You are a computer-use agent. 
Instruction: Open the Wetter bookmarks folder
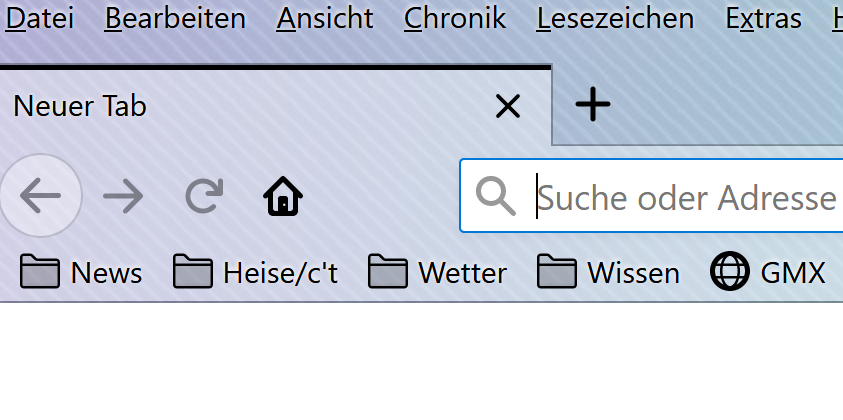point(437,271)
